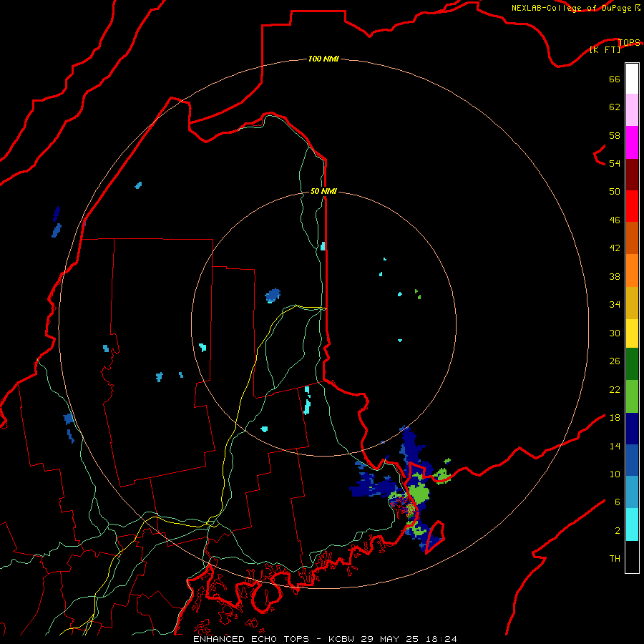Click the black TH legend swatch
Screen dimensions: 644x644
pos(632,557)
